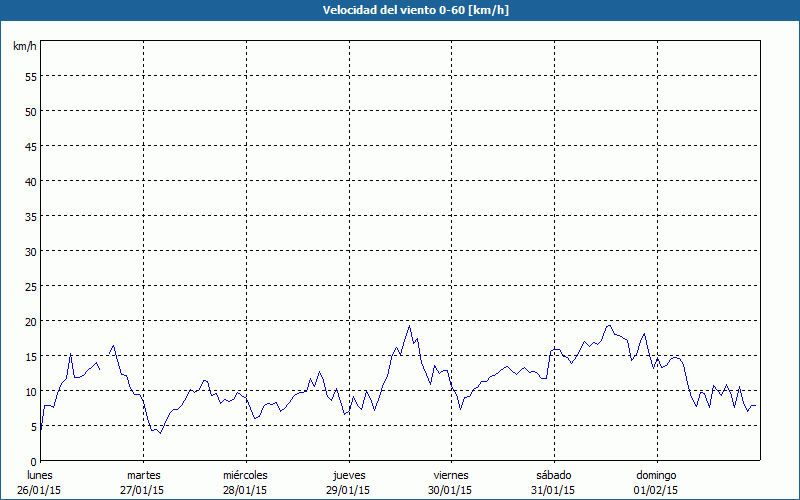Click the "lunes" day label
The image size is (800, 500).
click(40, 475)
